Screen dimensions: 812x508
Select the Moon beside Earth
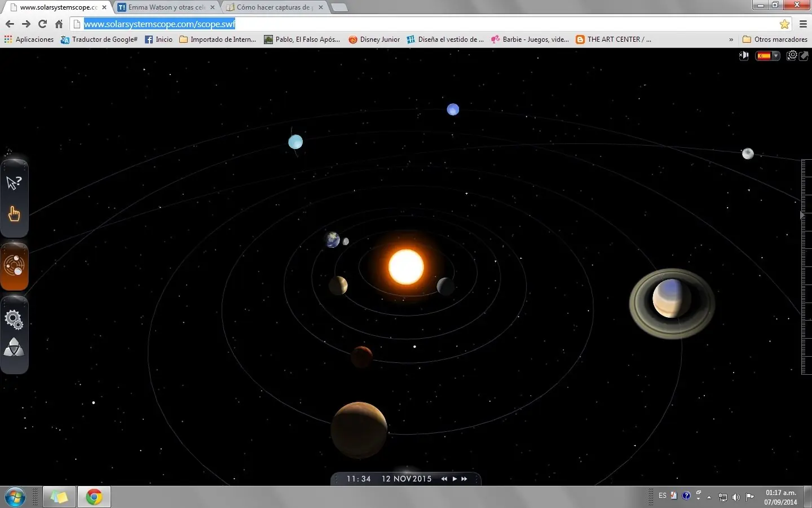(x=346, y=242)
